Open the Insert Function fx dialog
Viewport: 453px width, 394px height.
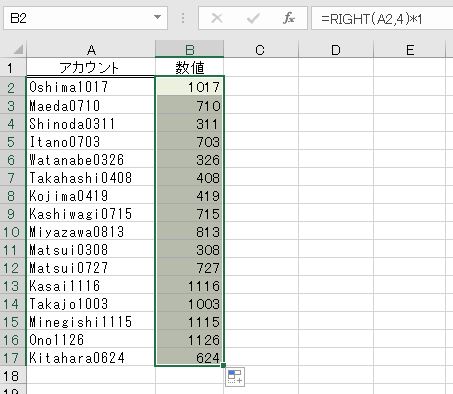tap(289, 18)
